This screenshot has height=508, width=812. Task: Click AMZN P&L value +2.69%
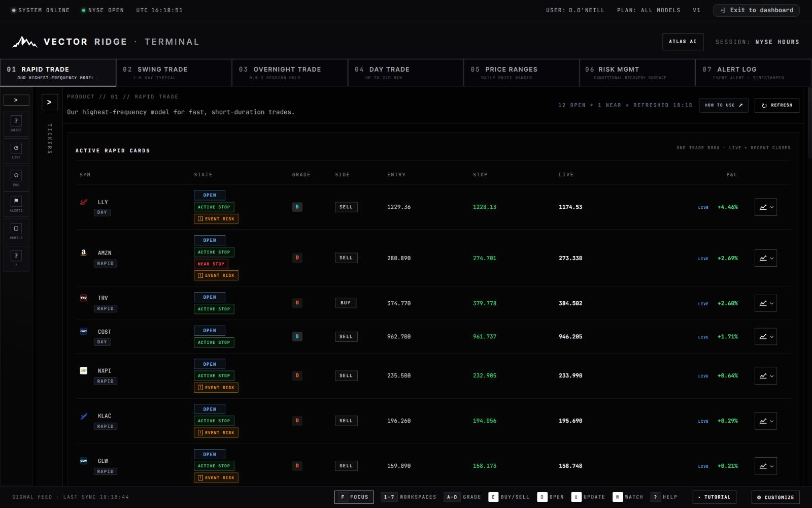tap(728, 258)
